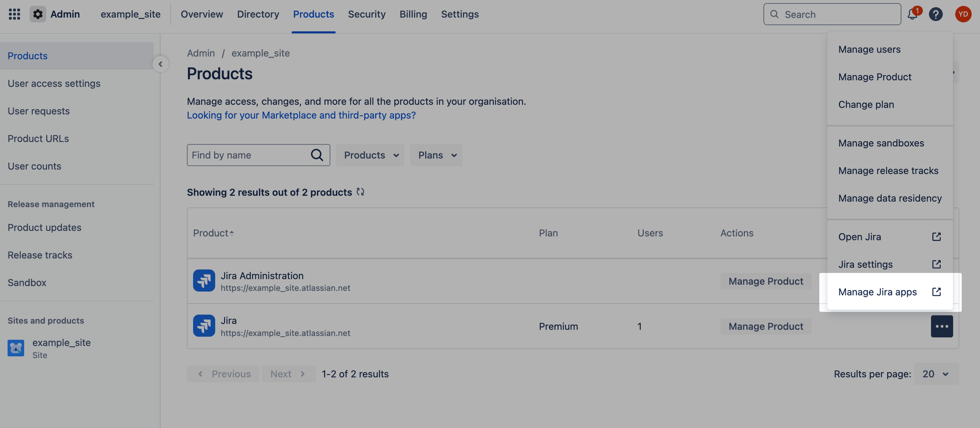Click the Plan column header
The image size is (980, 428).
tap(548, 233)
